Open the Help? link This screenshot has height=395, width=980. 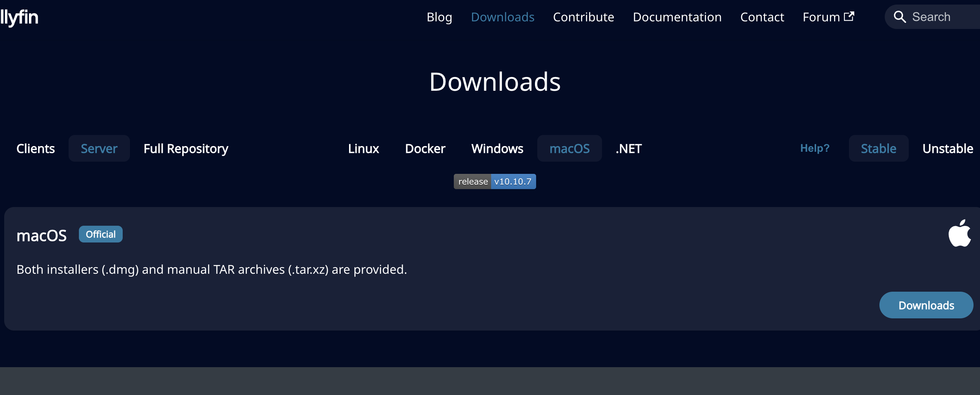coord(815,148)
